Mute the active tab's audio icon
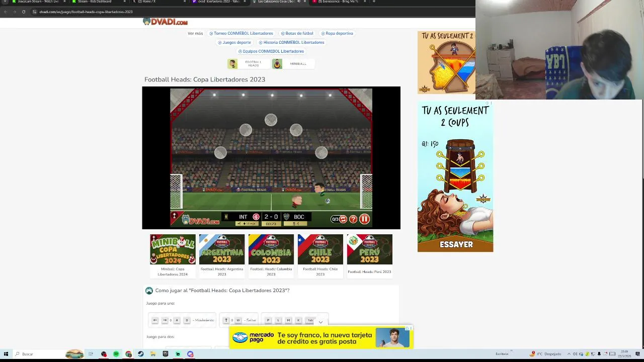 click(298, 2)
